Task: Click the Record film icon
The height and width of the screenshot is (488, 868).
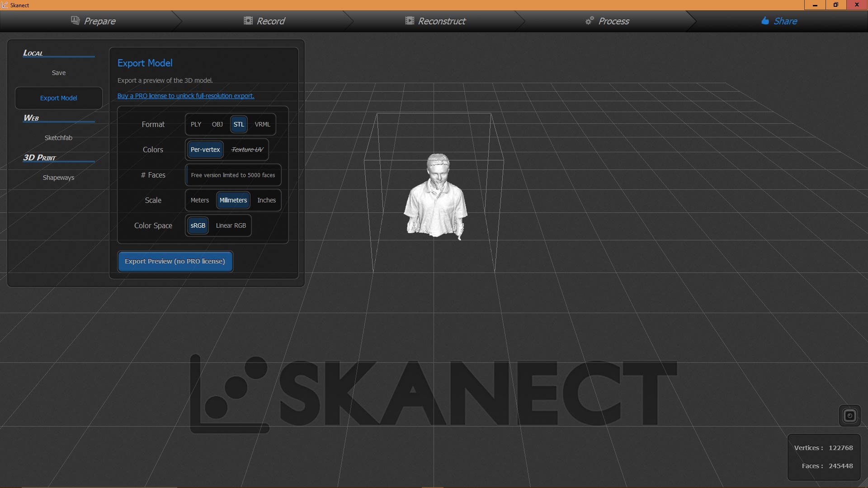Action: pos(248,20)
